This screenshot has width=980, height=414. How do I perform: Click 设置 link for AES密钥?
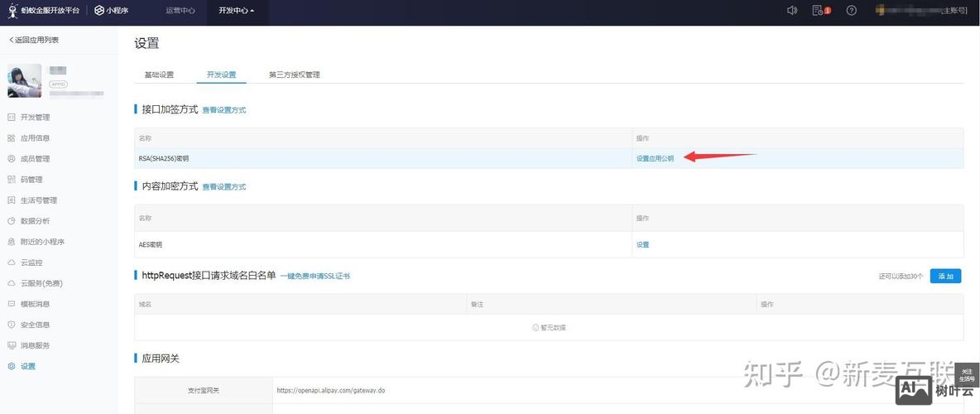click(642, 244)
